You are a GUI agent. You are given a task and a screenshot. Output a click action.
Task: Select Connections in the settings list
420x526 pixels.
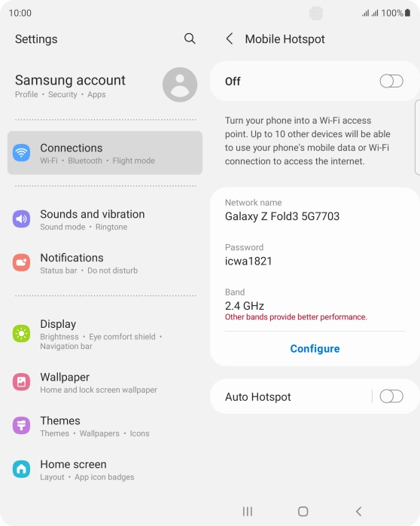(105, 153)
